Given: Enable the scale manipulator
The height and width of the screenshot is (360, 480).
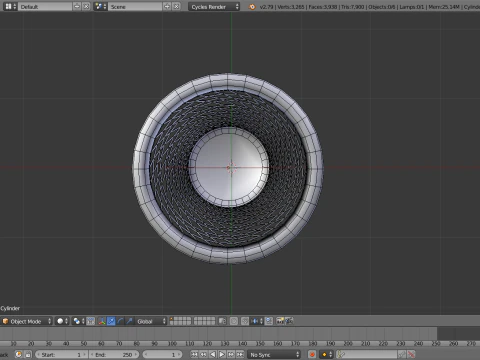Looking at the screenshot, I should pyautogui.click(x=129, y=321).
